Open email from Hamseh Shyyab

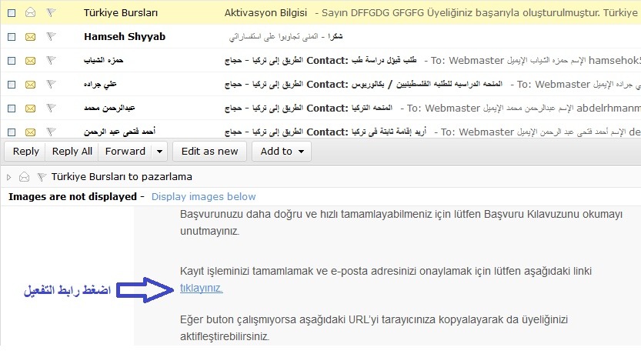click(x=285, y=37)
